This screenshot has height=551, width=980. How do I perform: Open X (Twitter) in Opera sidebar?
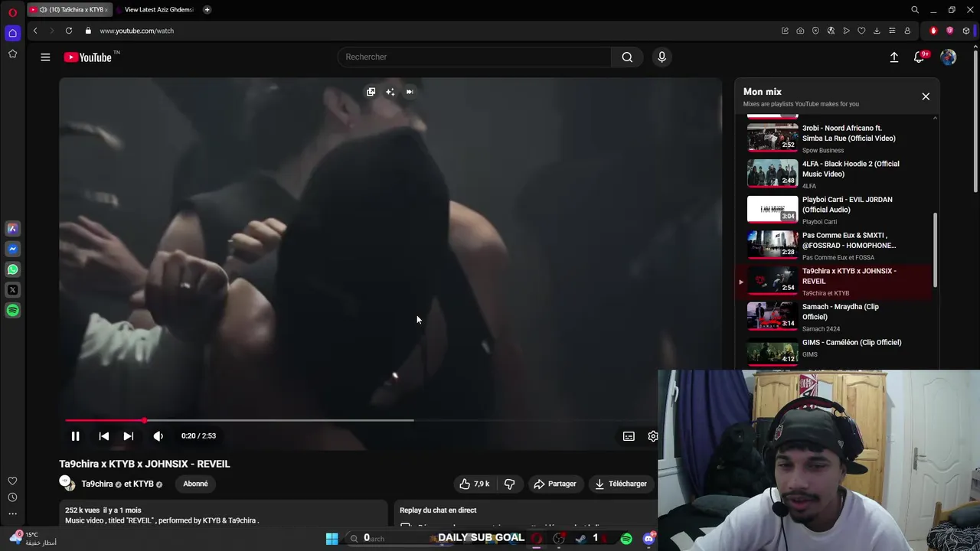[12, 290]
